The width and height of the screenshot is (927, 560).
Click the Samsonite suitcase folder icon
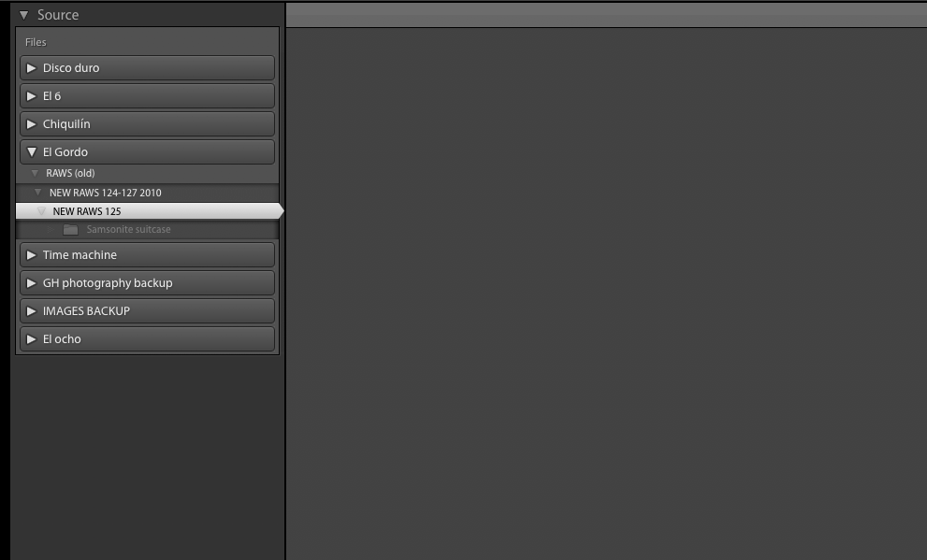(70, 229)
